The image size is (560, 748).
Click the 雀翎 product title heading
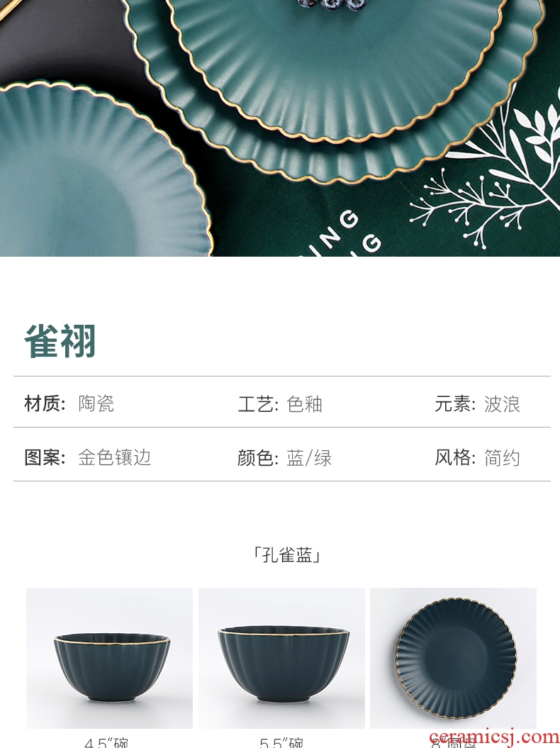[60, 340]
